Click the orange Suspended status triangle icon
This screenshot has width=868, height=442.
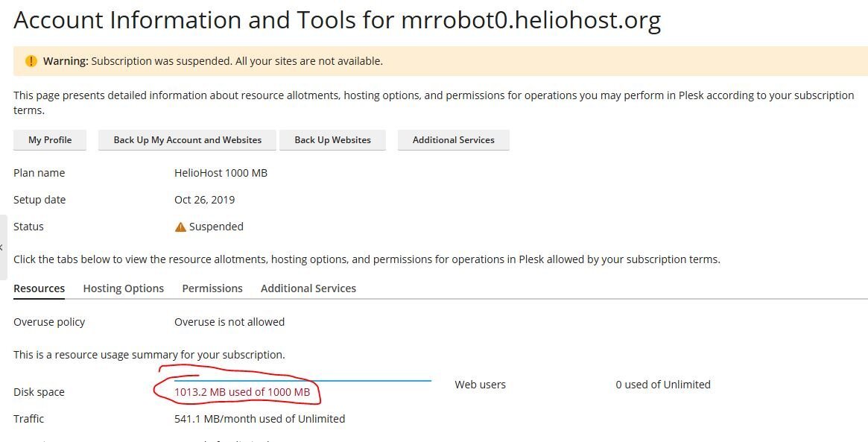pos(180,227)
